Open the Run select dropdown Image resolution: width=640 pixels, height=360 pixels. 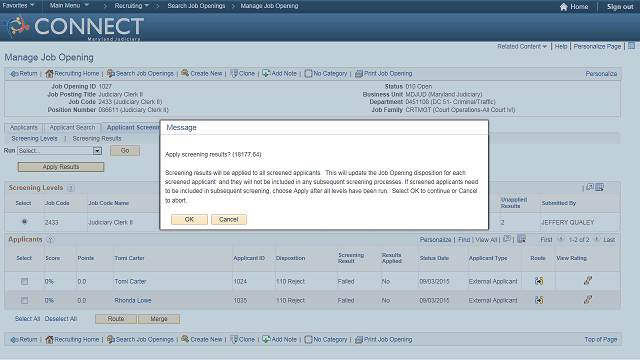pos(59,151)
